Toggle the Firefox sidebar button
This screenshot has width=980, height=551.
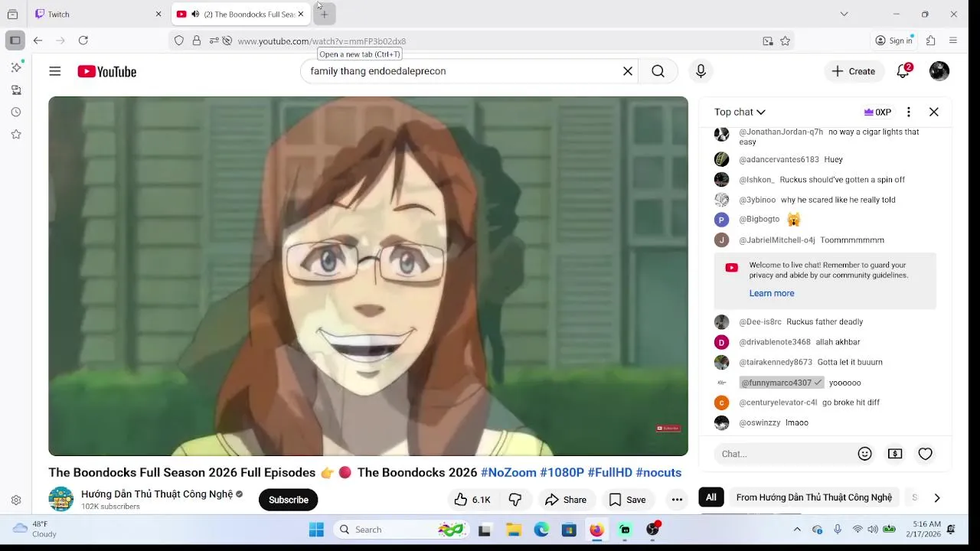point(15,41)
